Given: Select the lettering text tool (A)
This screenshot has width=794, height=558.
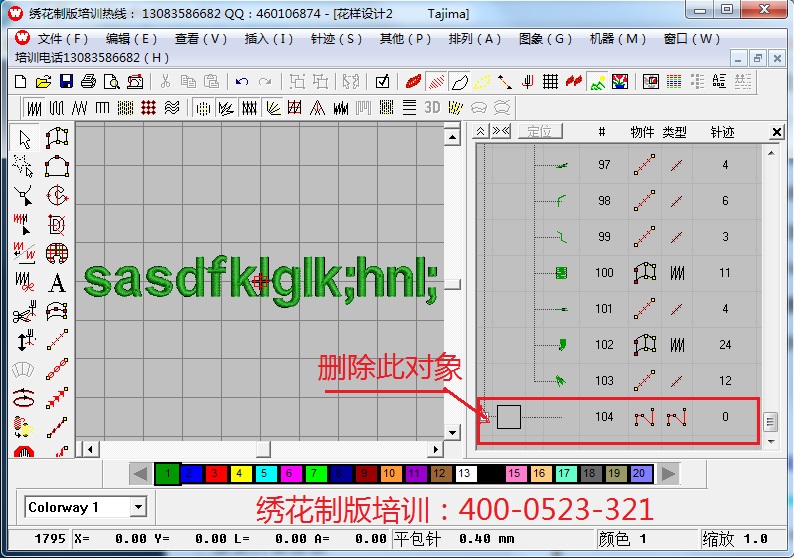Looking at the screenshot, I should 57,283.
